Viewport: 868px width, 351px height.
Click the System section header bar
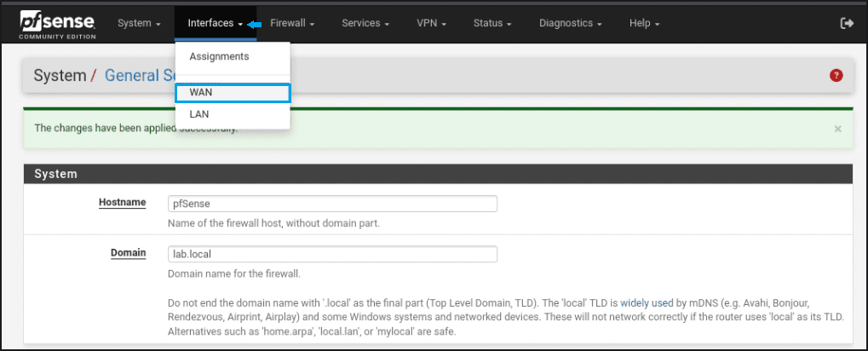[x=438, y=174]
